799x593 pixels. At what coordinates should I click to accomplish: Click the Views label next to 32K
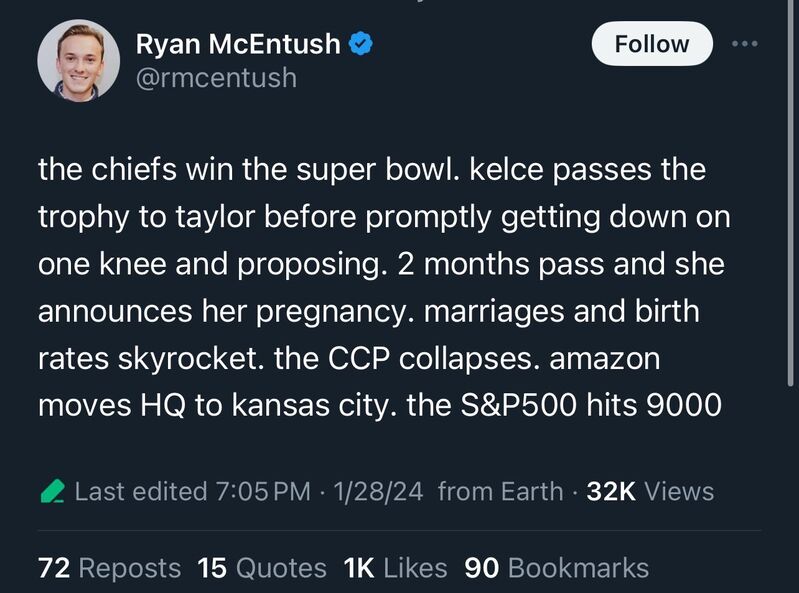pos(679,492)
